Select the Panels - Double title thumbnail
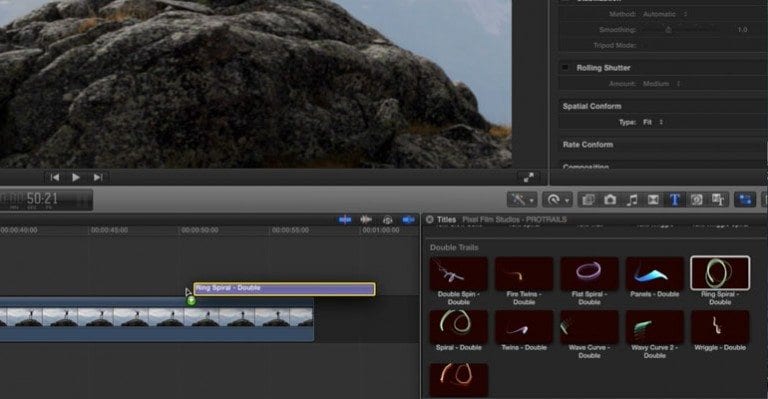This screenshot has width=768, height=399. point(655,273)
